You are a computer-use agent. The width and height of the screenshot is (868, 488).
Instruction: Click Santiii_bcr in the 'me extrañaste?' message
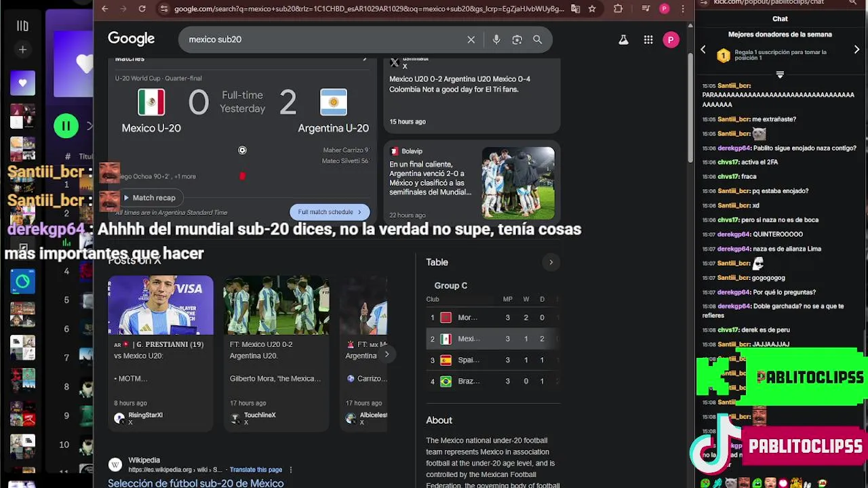(x=733, y=119)
